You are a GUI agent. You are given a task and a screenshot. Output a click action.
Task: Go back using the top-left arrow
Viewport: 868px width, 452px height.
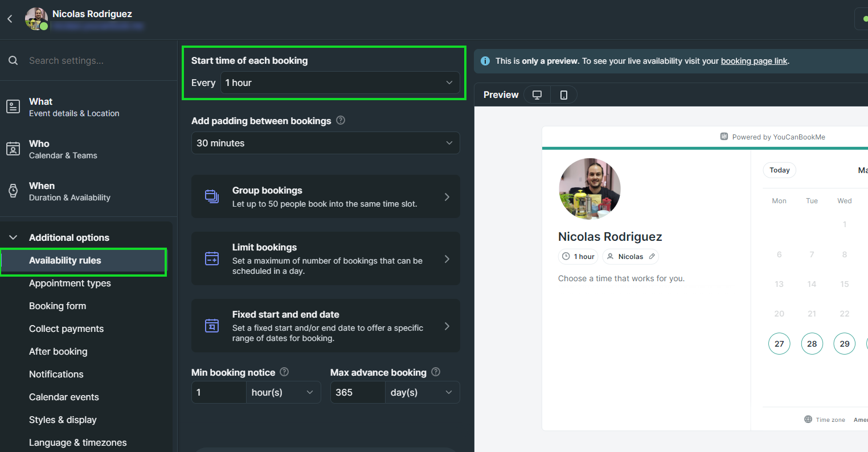10,19
